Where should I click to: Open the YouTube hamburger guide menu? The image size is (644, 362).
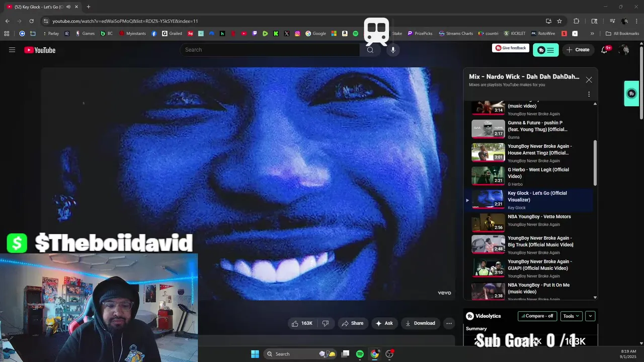(12, 50)
